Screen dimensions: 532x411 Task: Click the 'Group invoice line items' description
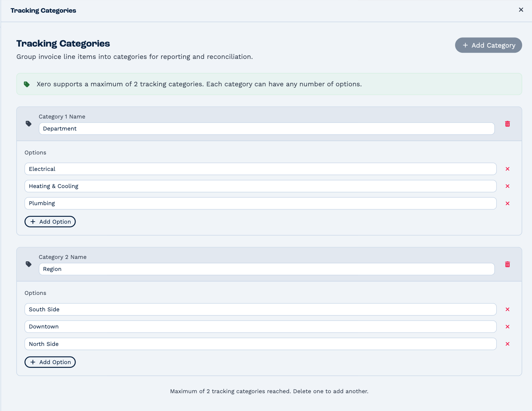coord(134,57)
